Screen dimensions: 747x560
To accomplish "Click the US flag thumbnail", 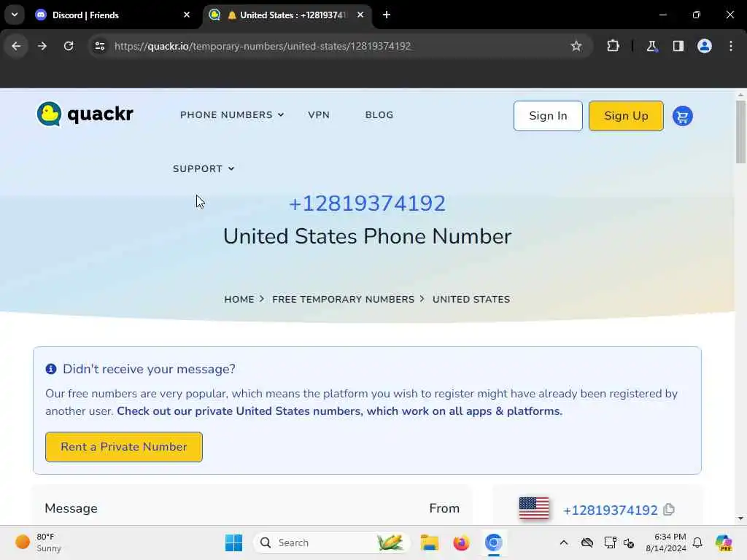I will [x=533, y=508].
